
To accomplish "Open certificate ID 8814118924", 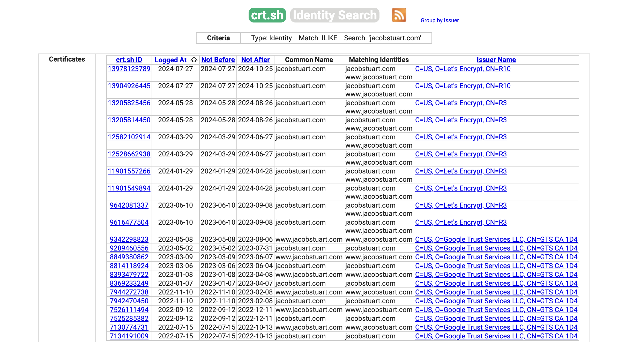I will (129, 266).
